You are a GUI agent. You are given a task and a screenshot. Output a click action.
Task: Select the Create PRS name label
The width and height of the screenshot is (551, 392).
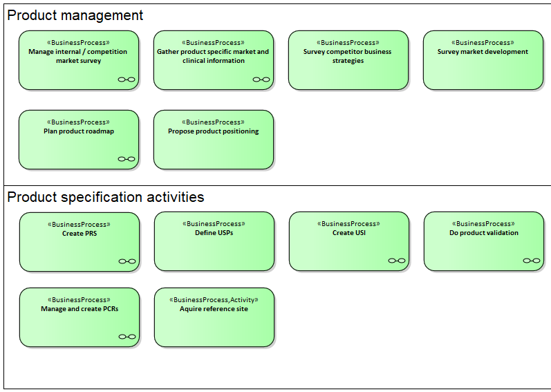click(79, 234)
